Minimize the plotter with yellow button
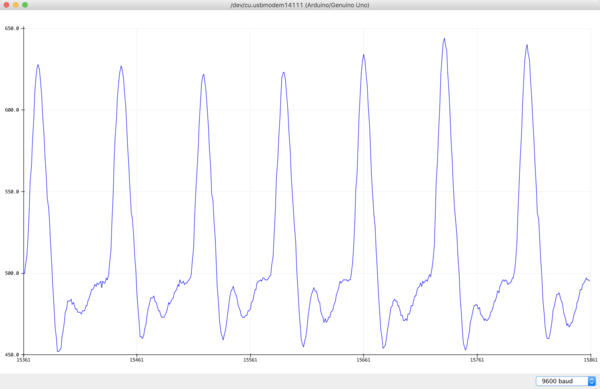 pyautogui.click(x=16, y=5)
